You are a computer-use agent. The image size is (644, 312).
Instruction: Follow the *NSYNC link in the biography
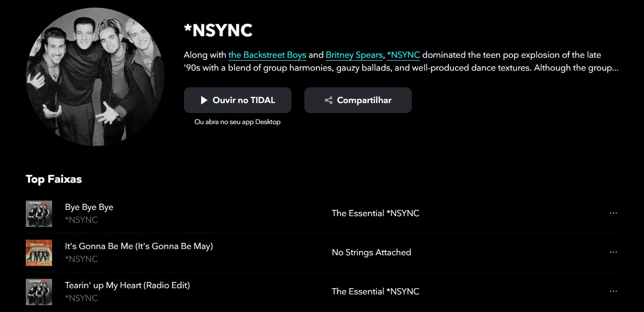(403, 55)
